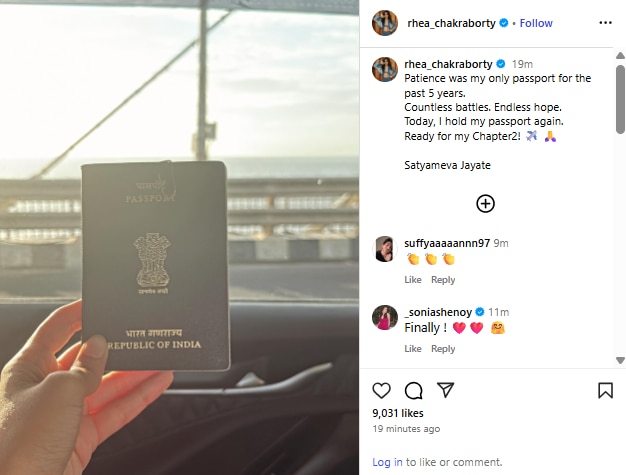Open the three-dot more options menu
626x475 pixels.
click(605, 23)
